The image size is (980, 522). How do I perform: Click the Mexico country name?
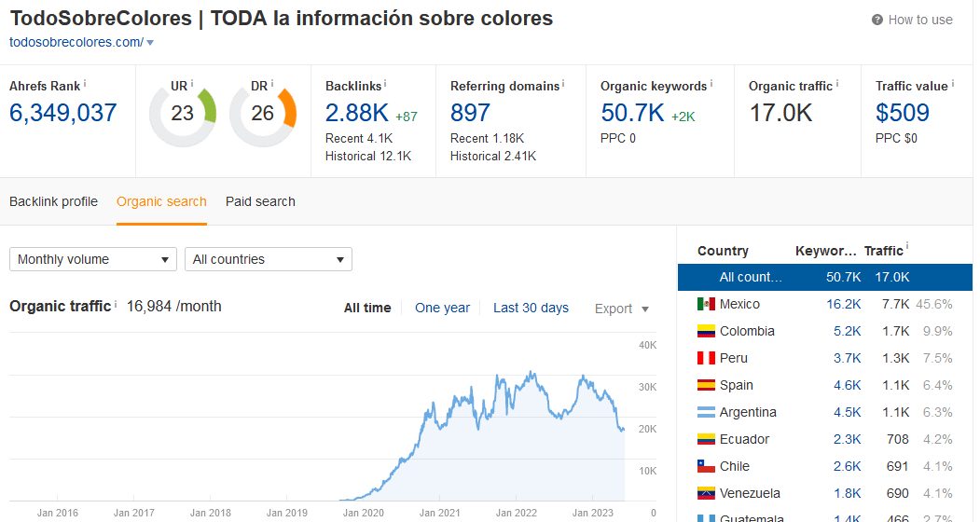(x=739, y=305)
